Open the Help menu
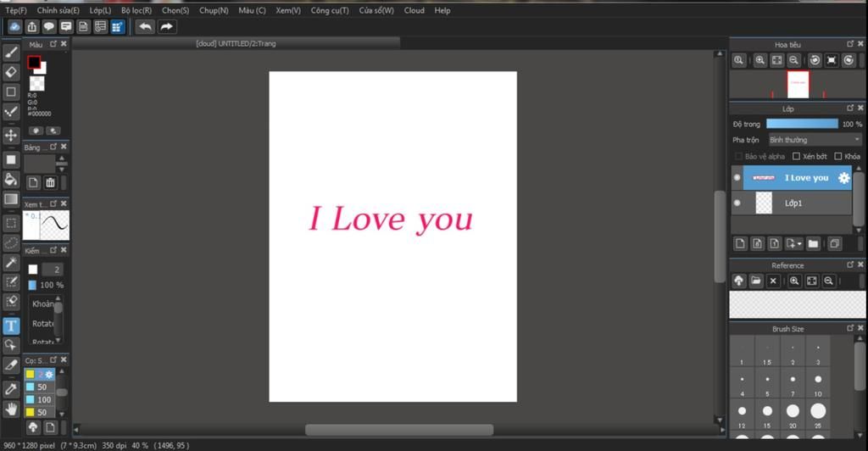 442,10
